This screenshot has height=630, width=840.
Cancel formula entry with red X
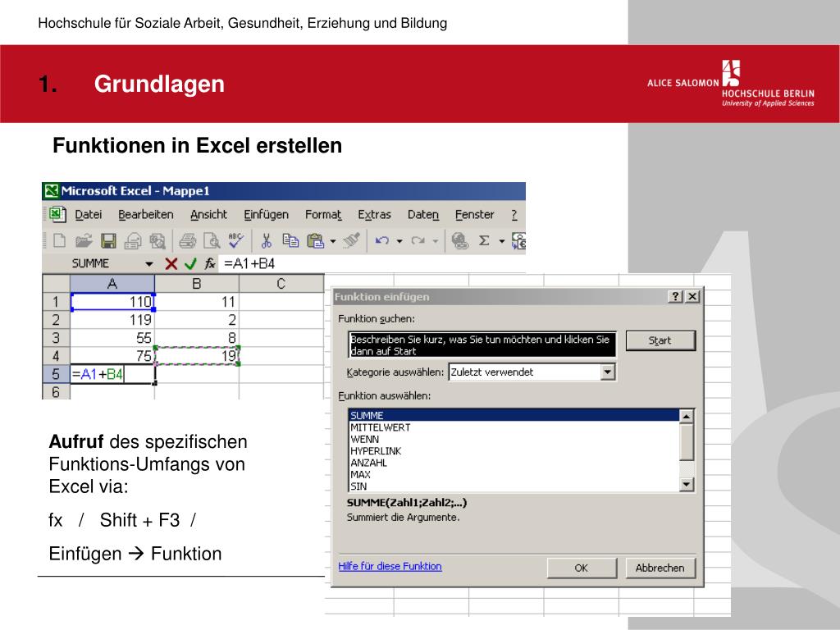point(171,263)
